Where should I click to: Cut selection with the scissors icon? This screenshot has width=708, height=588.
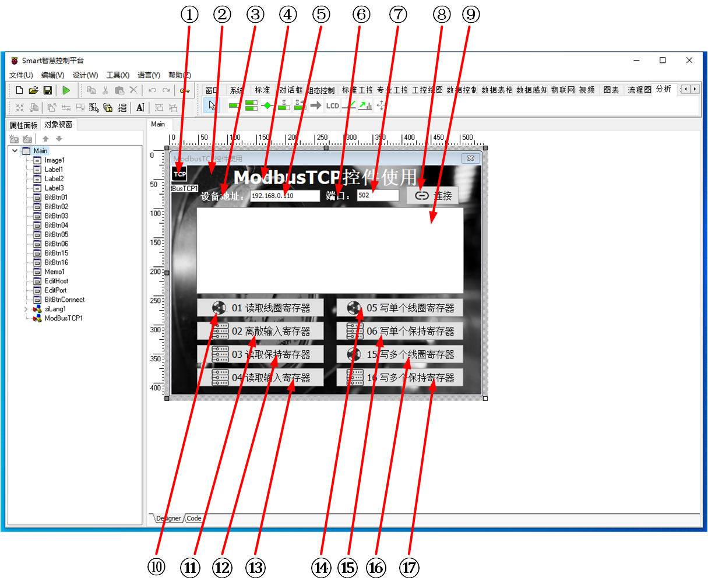pos(105,90)
